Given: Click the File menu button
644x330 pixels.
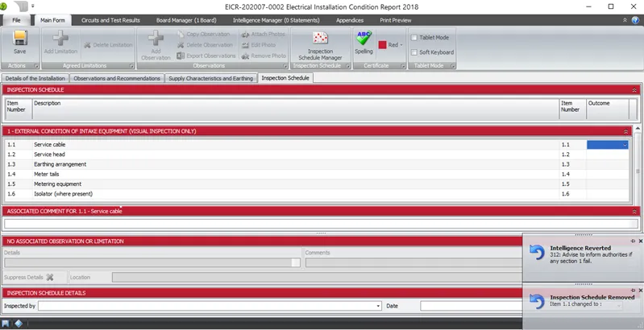Looking at the screenshot, I should coord(17,19).
